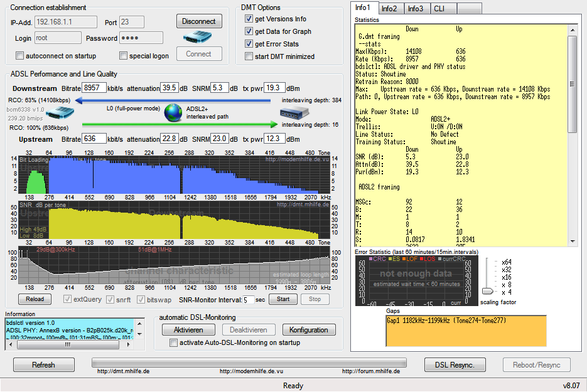Screen dimensions: 587x392
Task: Click the Disconnect button
Action: tap(199, 21)
